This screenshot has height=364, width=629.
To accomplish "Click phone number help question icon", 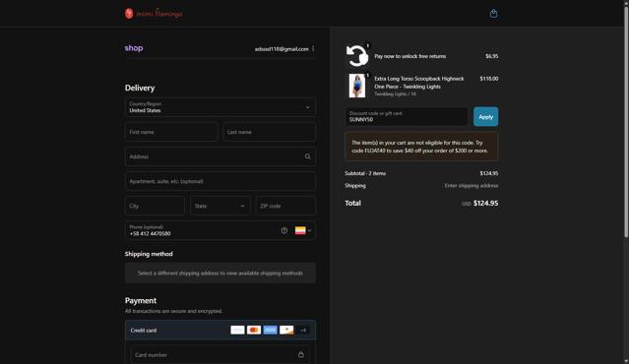I will point(284,230).
